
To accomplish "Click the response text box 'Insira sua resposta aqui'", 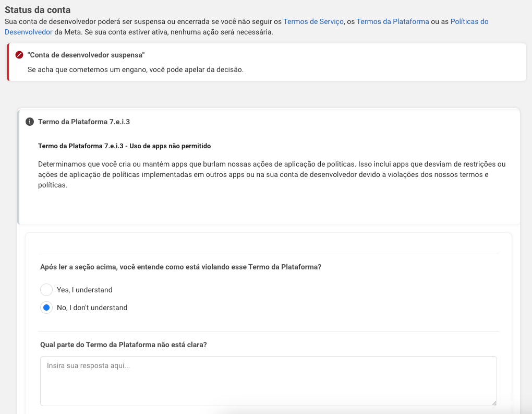I will tap(268, 381).
